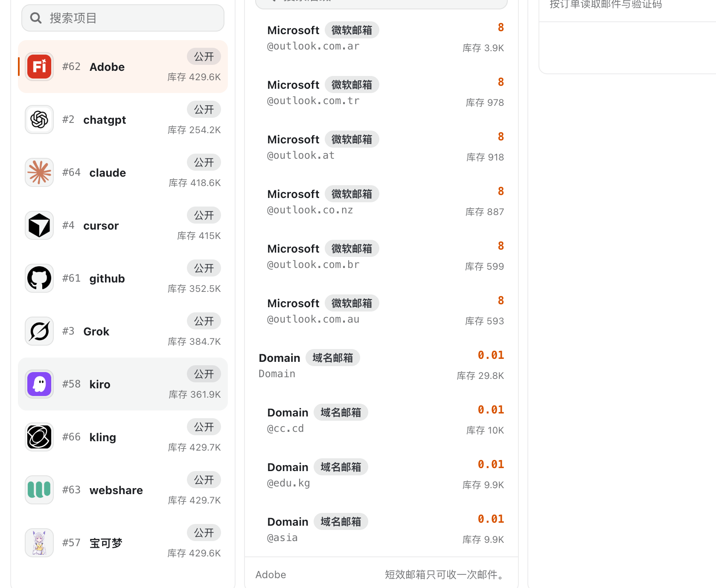Click the 公开 badge on github
The image size is (716, 588).
(x=204, y=268)
